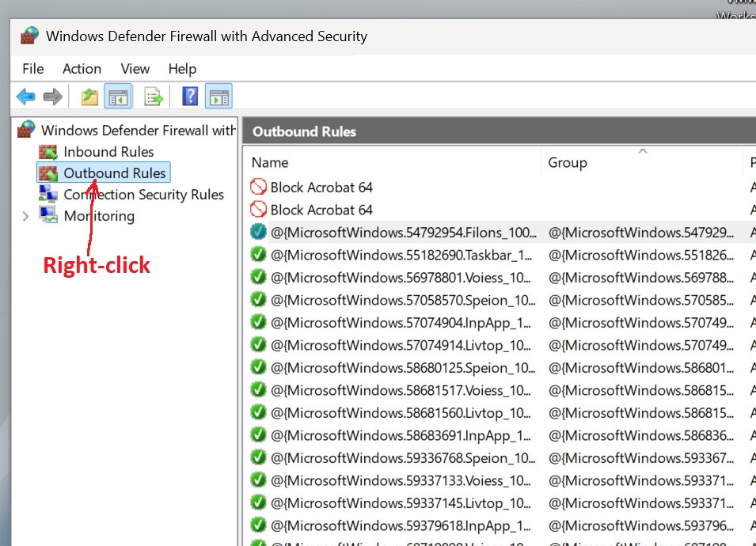Click the green check for 59336768.Speion rule
The width and height of the screenshot is (756, 546).
258,457
